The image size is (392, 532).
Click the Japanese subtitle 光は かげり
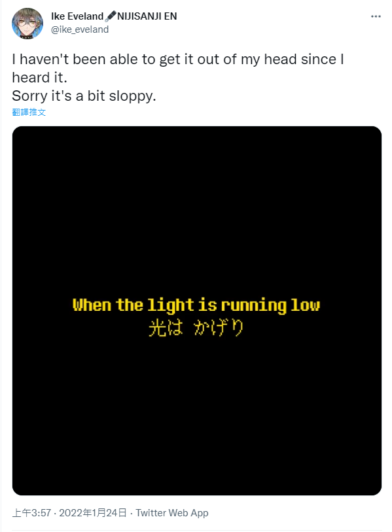(196, 328)
